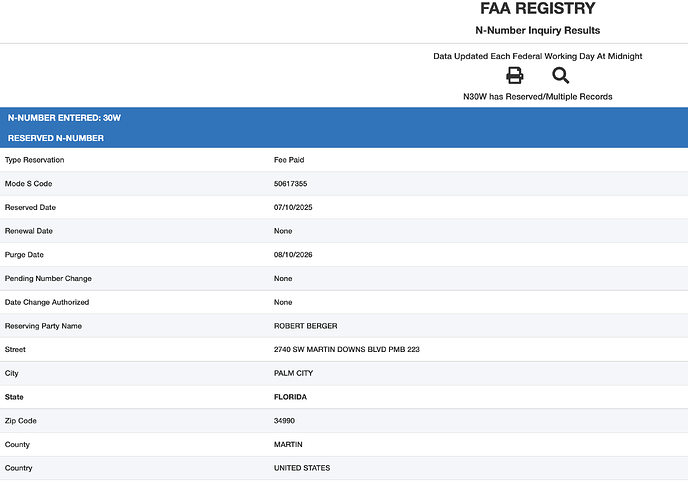Select the zip code value 34990
The width and height of the screenshot is (688, 500).
point(284,421)
